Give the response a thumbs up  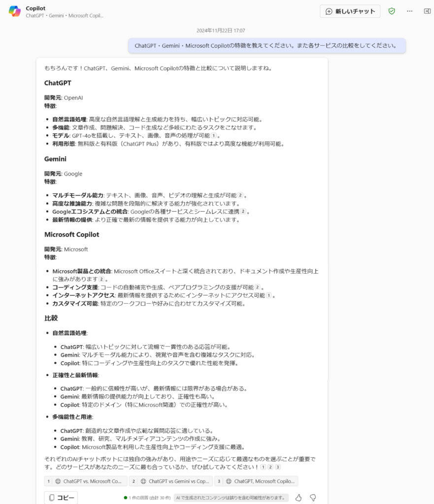(x=299, y=498)
